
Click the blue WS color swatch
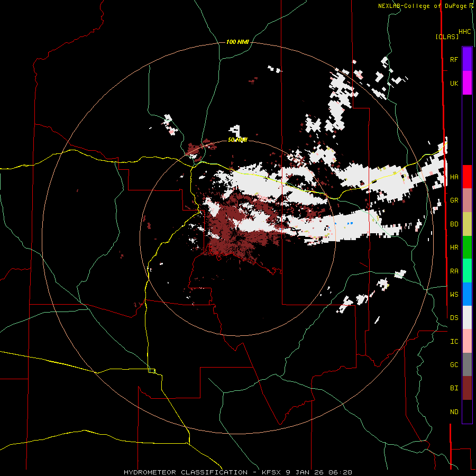pos(467,294)
